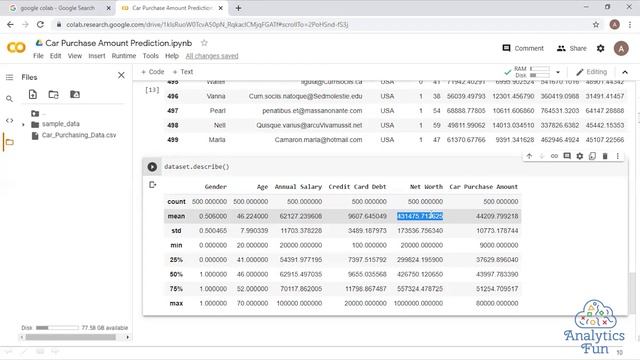This screenshot has height=360, width=640.
Task: Mirror cell in tab icon
Action: pyautogui.click(x=592, y=156)
